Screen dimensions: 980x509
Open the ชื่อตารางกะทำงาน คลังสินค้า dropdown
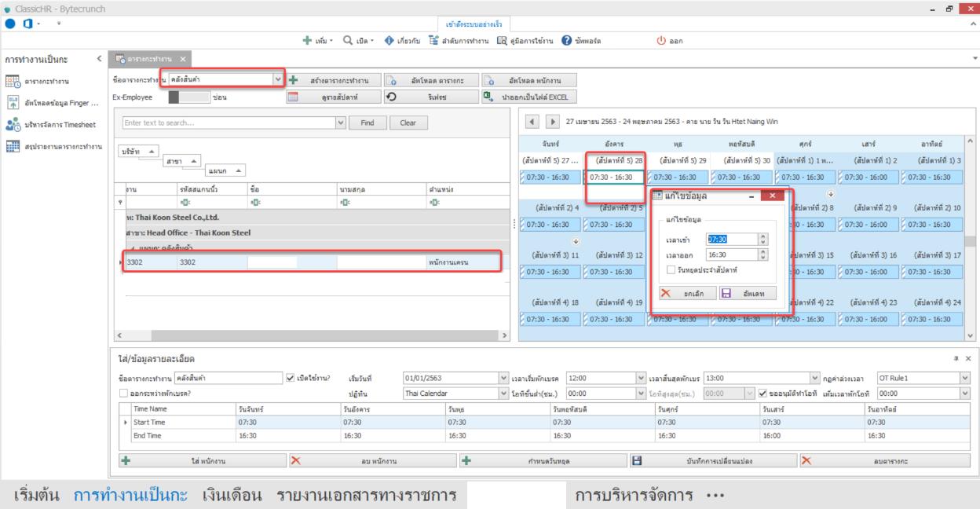277,79
